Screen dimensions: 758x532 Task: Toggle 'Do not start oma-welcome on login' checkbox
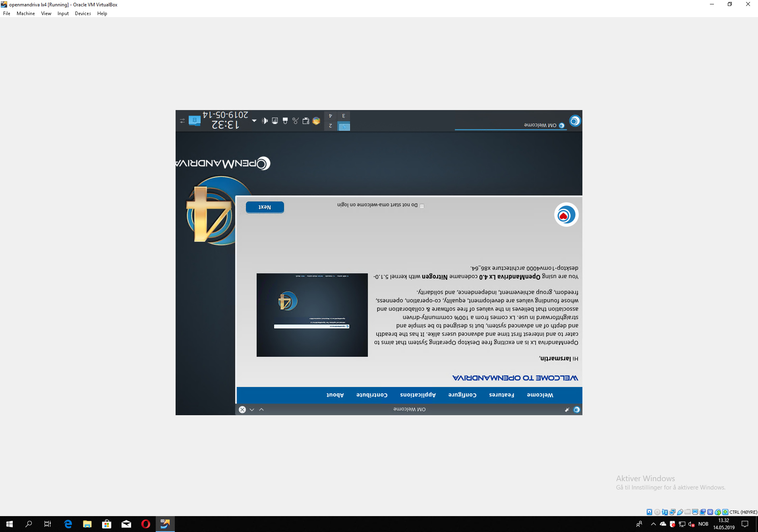[422, 206]
